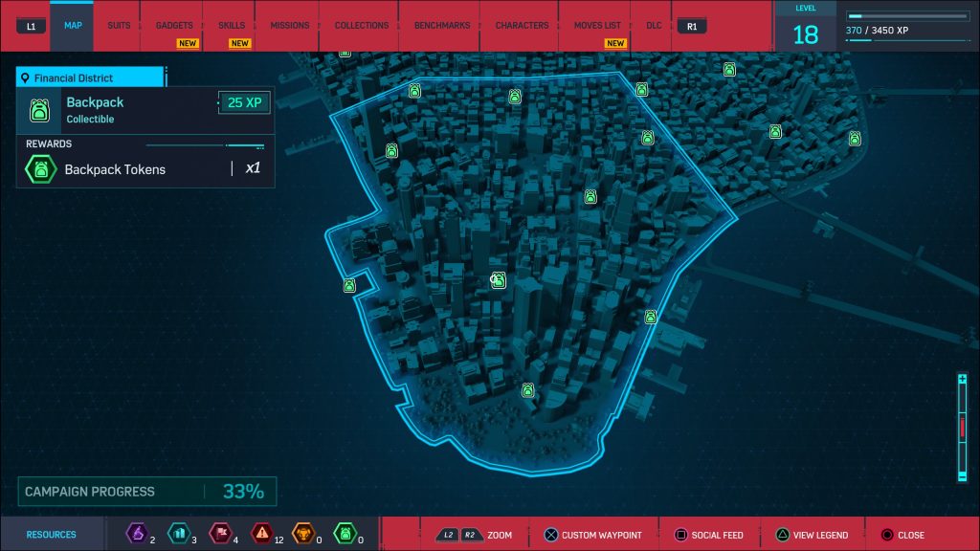Click the L2 R2 Zoom prompt

click(x=474, y=535)
